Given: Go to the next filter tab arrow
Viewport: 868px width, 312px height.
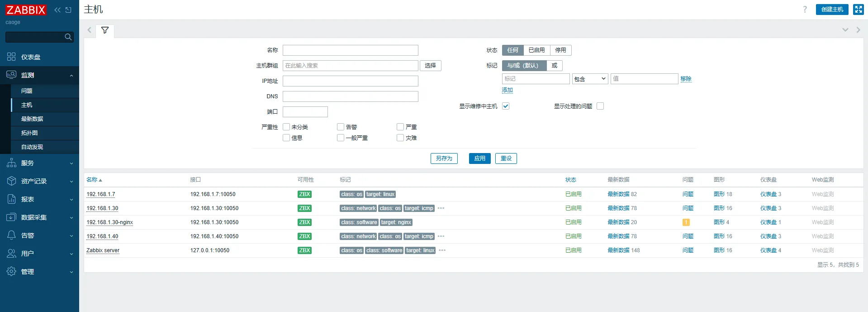Looking at the screenshot, I should [858, 30].
